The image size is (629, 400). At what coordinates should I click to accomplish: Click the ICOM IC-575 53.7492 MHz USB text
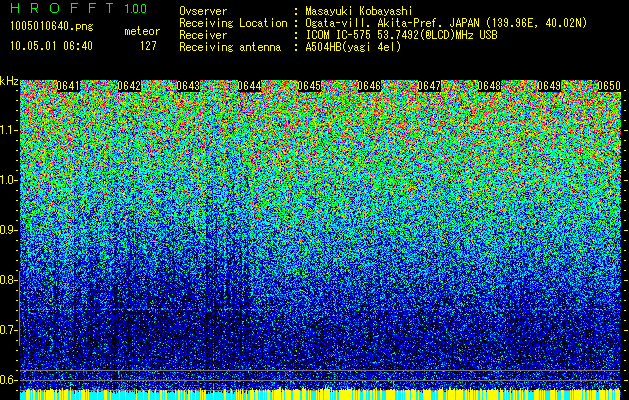pyautogui.click(x=401, y=35)
